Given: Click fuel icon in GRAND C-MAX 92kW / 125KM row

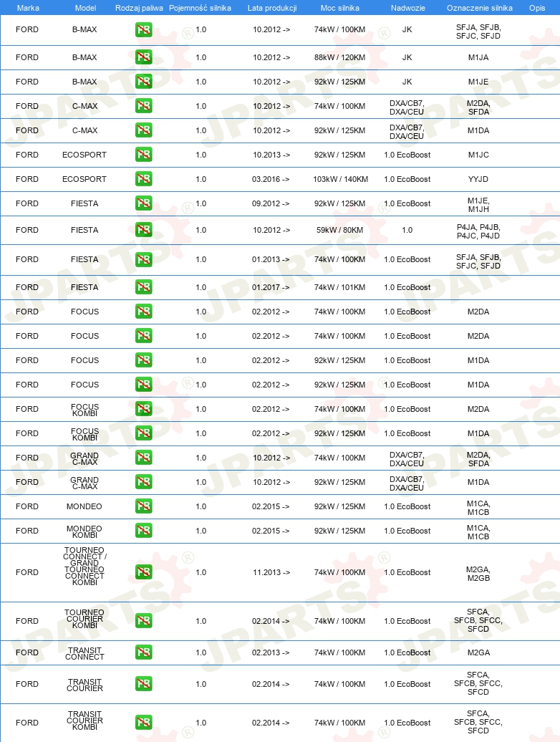Looking at the screenshot, I should (x=144, y=482).
